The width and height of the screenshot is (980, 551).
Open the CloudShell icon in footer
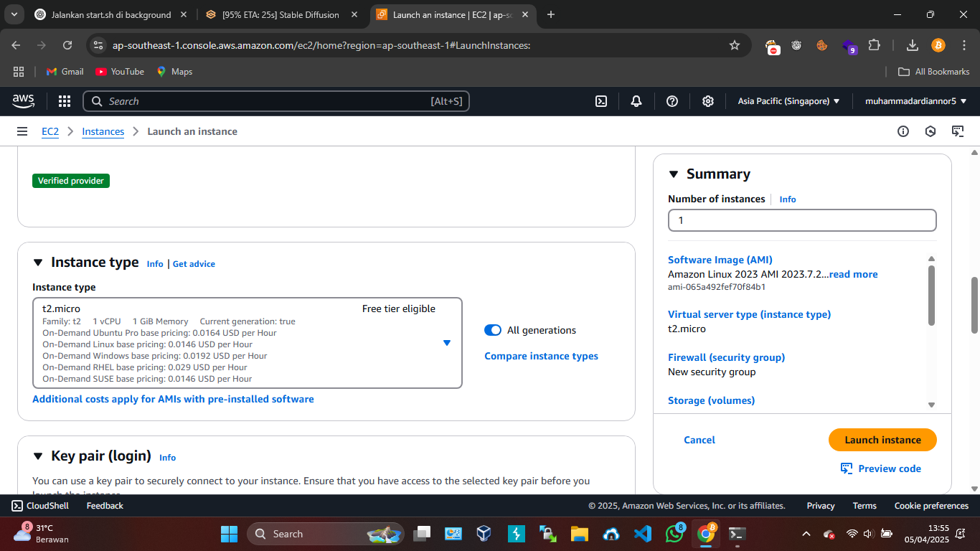click(x=17, y=506)
